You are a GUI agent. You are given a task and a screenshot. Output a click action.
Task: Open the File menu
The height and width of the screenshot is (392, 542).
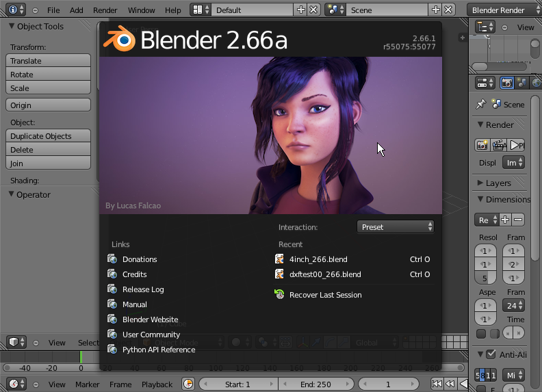click(x=53, y=10)
